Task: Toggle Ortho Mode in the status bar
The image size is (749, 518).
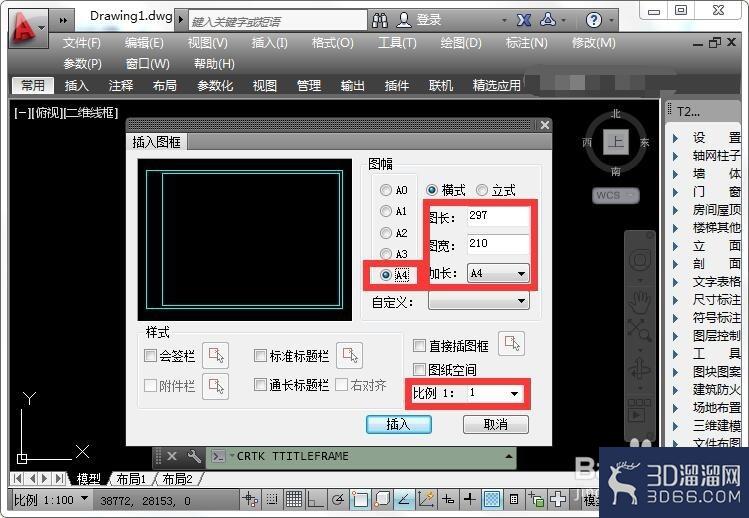Action: coord(315,500)
